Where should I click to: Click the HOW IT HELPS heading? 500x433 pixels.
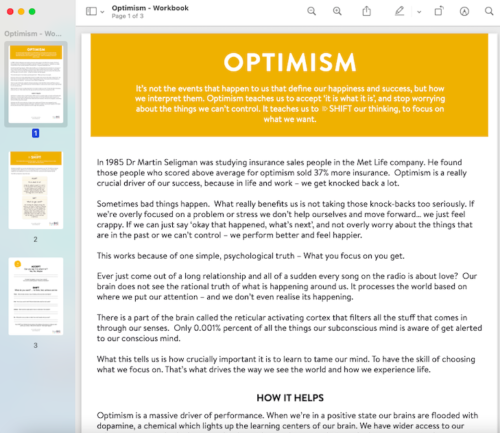click(x=290, y=398)
